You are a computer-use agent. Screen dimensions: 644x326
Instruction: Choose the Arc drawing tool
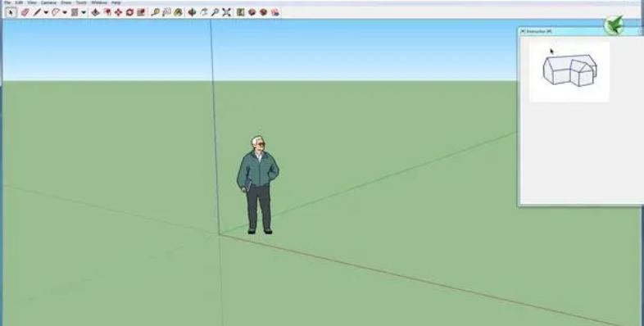pyautogui.click(x=56, y=12)
